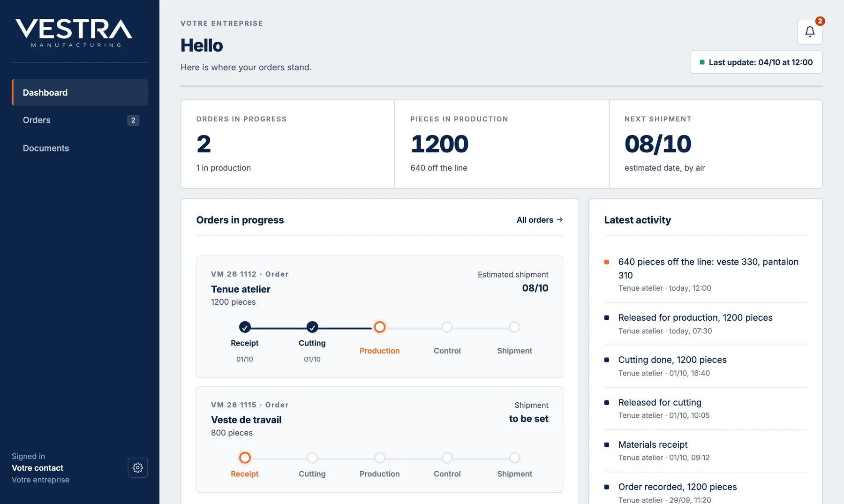Click the green status dot beside Last update
Image resolution: width=844 pixels, height=504 pixels.
click(702, 62)
